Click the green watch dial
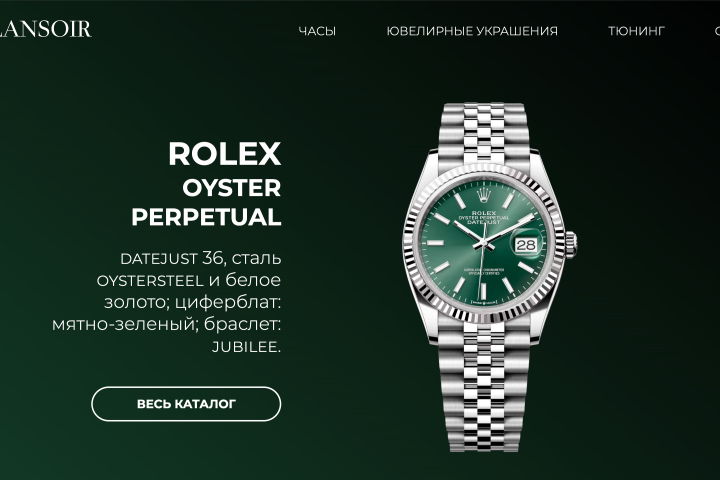Viewport: 720px width, 480px height. tap(483, 243)
